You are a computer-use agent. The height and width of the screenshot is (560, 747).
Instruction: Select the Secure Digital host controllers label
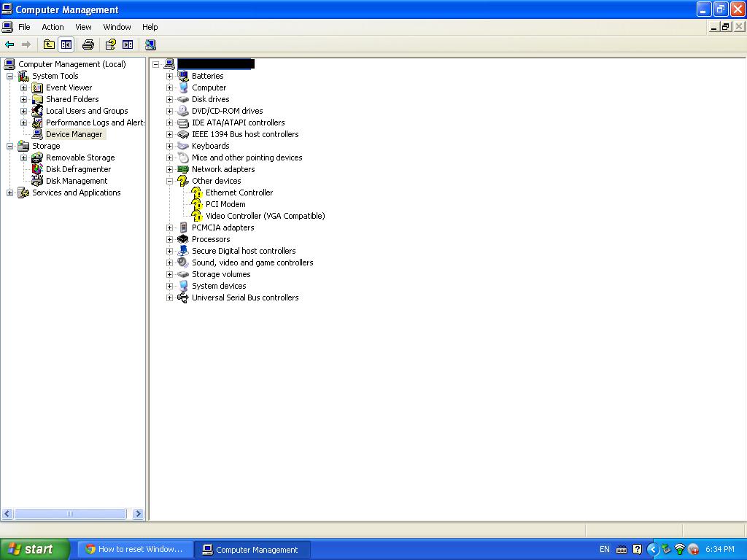point(244,251)
